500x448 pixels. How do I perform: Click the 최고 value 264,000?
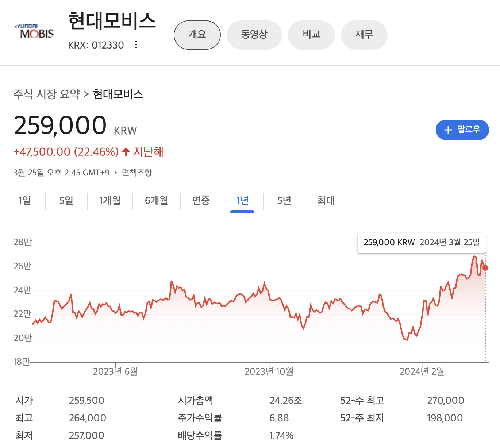[x=88, y=418]
